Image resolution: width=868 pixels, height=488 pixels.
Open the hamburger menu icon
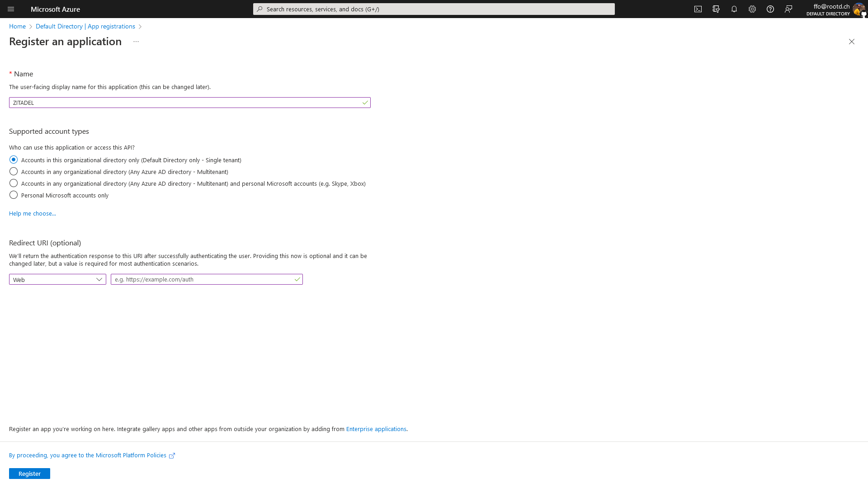coord(11,9)
